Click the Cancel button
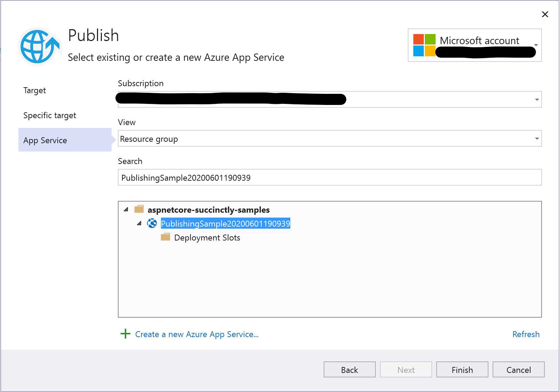Viewport: 559px width, 392px height. click(519, 369)
